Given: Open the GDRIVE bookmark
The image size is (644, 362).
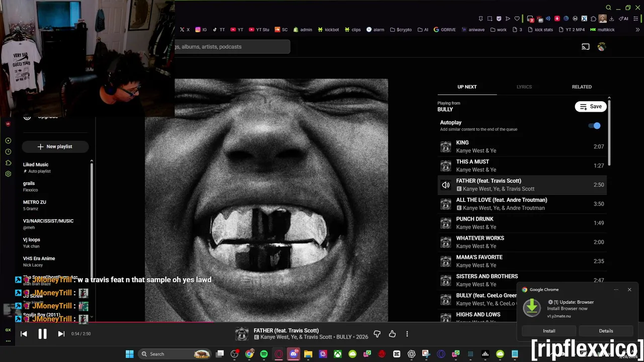Looking at the screenshot, I should 444,30.
